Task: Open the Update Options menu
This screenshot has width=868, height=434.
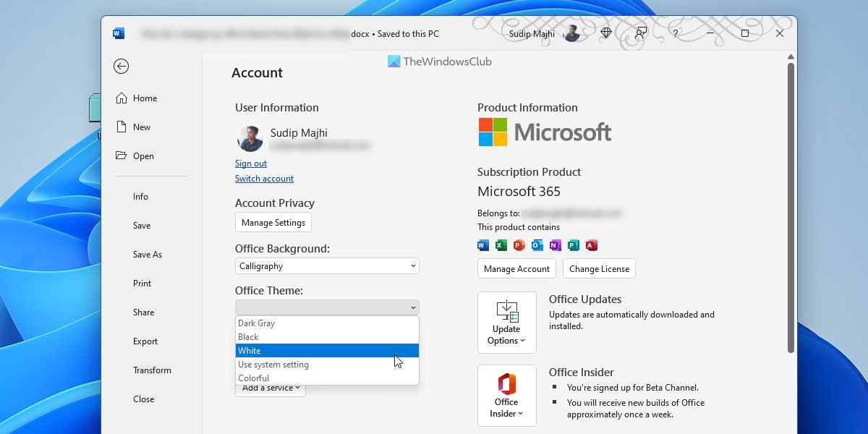Action: 507,323
